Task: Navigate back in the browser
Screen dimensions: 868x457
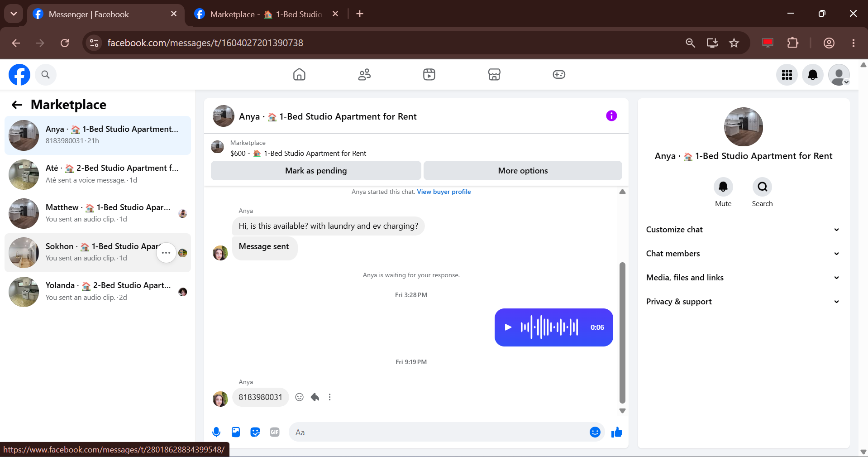Action: pos(16,43)
